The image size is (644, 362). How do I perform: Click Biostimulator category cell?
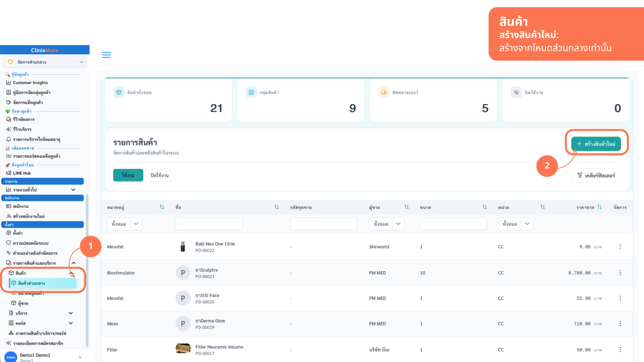(x=121, y=273)
